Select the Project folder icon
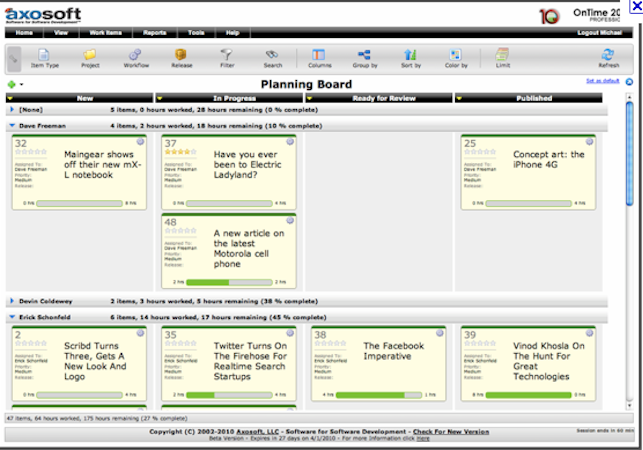643x450 pixels. coord(90,58)
